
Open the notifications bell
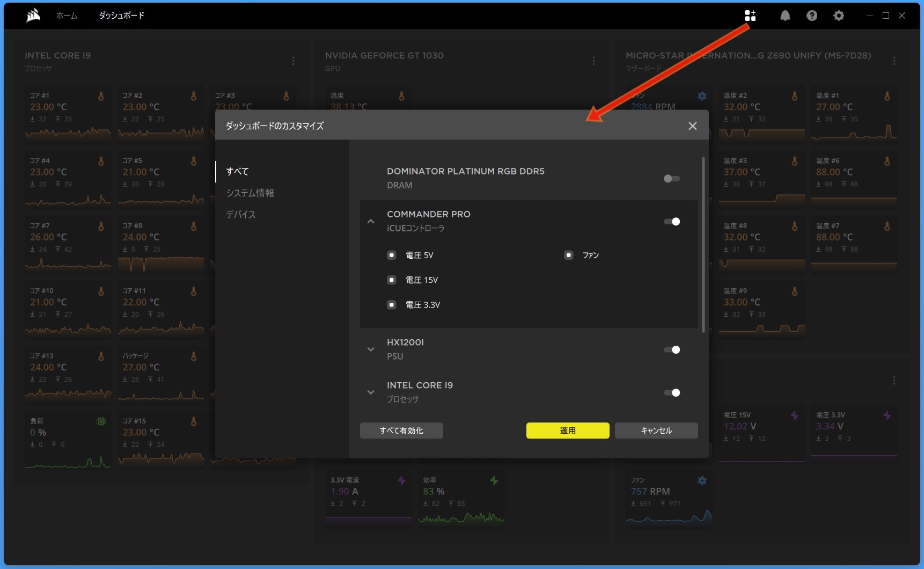click(785, 16)
